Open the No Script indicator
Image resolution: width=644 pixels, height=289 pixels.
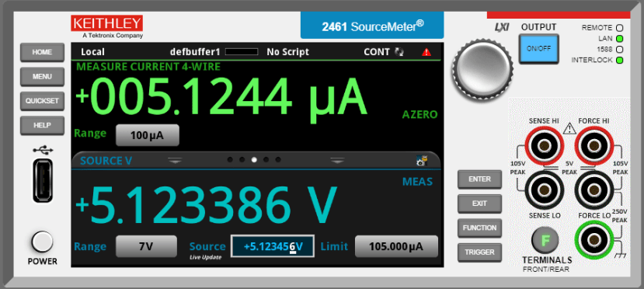pos(288,52)
